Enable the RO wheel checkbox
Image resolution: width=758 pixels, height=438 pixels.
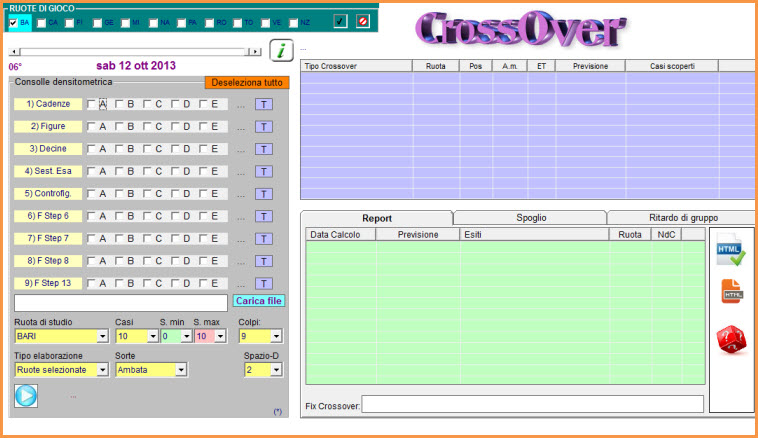pyautogui.click(x=209, y=23)
